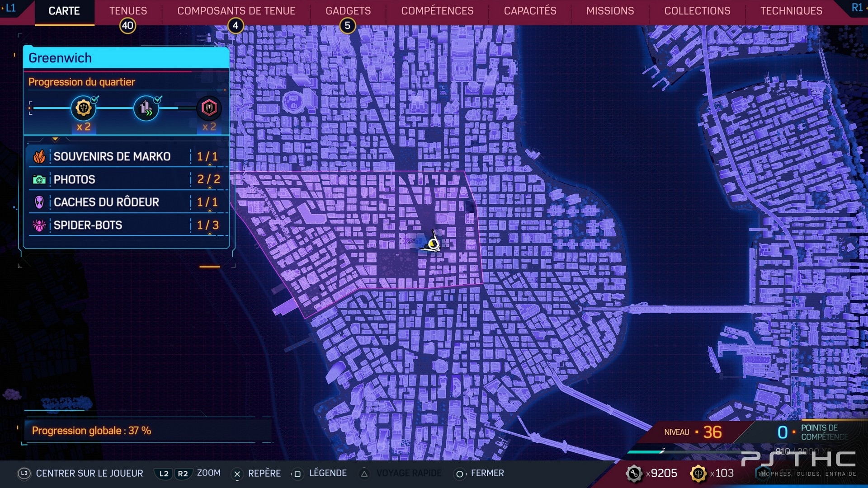The image size is (868, 488).
Task: Click the greyed VOYAGE RAPIDE option
Action: (409, 473)
